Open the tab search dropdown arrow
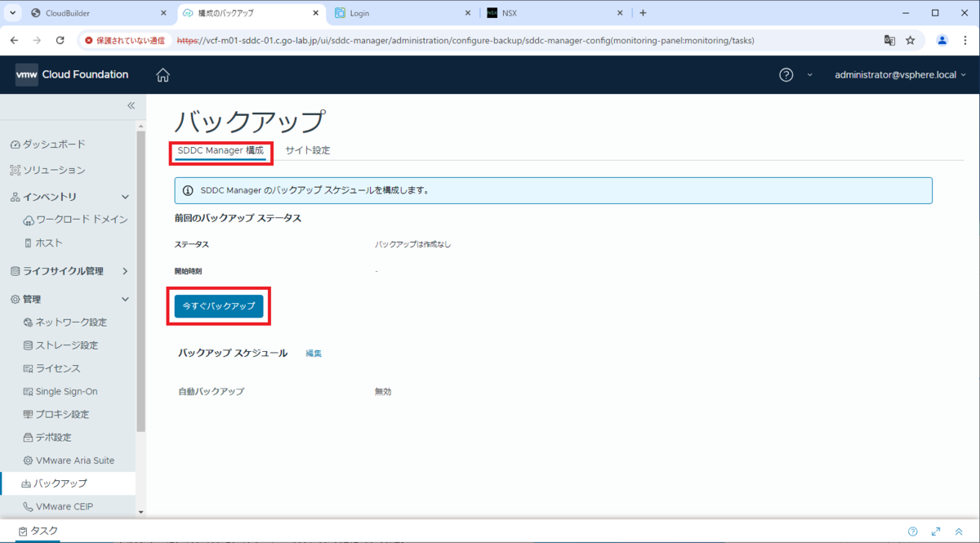 click(x=13, y=13)
